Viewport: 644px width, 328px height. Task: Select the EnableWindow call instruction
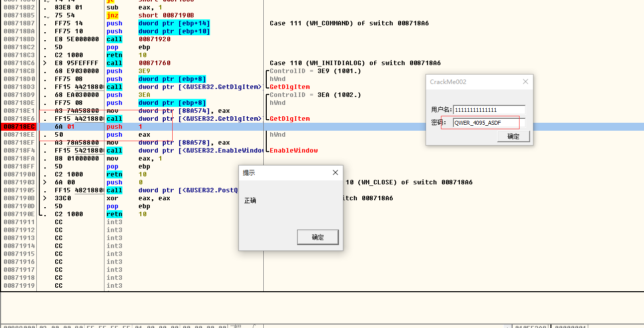click(x=184, y=151)
